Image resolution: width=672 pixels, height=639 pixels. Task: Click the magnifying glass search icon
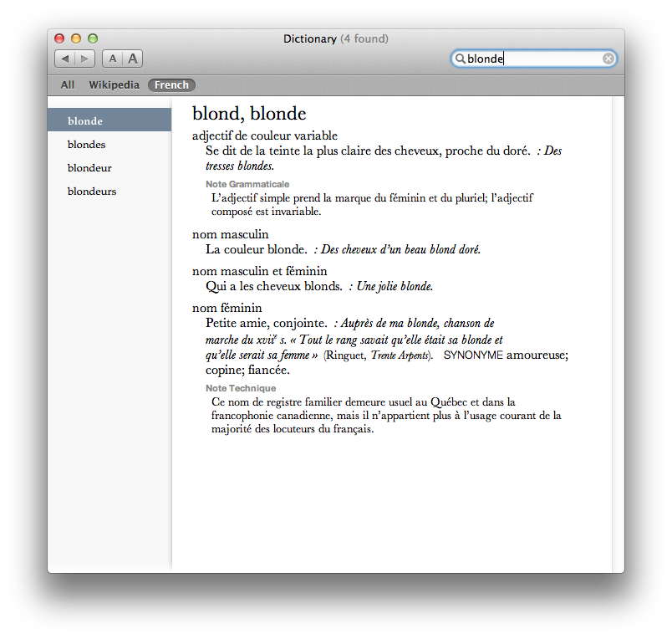point(460,59)
